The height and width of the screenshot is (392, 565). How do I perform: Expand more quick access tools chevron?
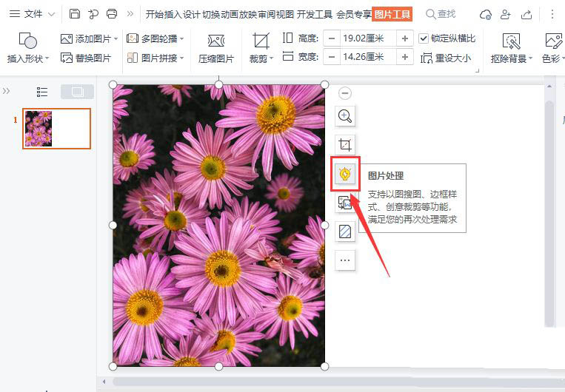130,14
